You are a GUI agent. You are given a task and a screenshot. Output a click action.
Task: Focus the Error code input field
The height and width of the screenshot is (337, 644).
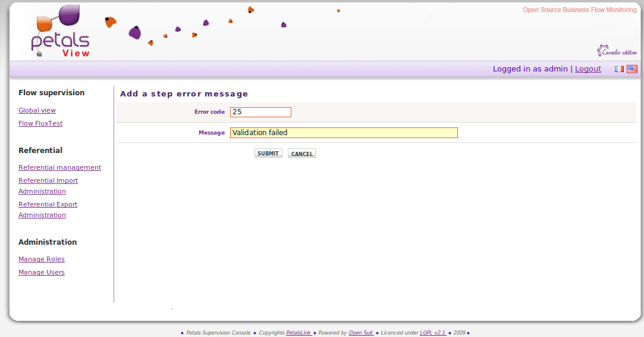click(x=260, y=112)
